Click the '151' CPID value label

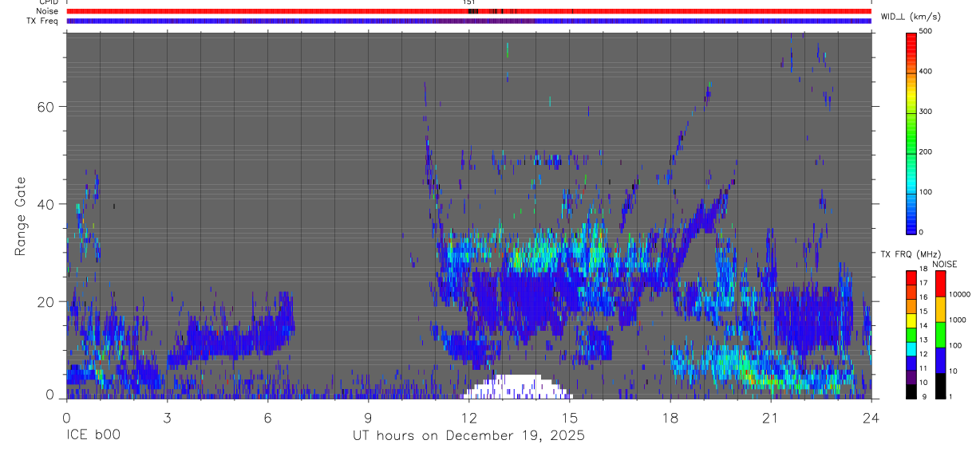[468, 2]
